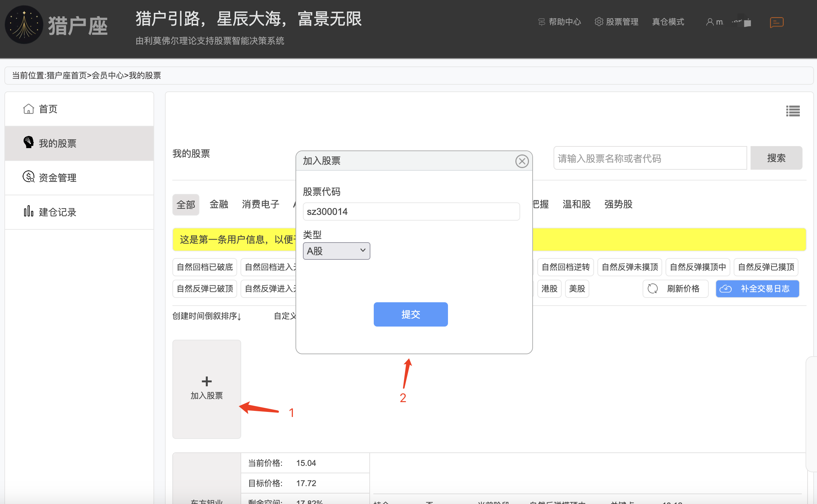Click the bar chart icon beside 建仓记录
The width and height of the screenshot is (817, 504).
click(x=28, y=211)
